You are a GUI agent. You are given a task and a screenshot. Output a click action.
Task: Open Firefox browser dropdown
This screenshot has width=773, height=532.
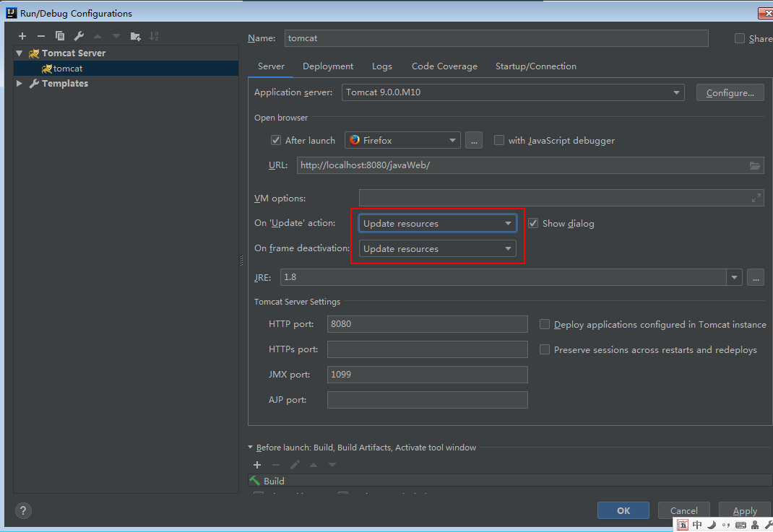coord(403,140)
